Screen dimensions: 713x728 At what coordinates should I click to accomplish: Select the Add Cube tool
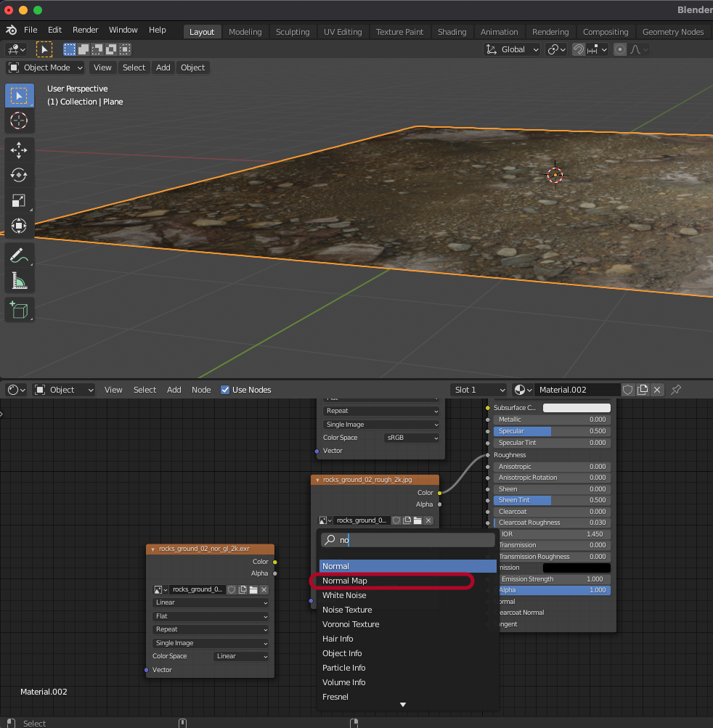pos(19,311)
